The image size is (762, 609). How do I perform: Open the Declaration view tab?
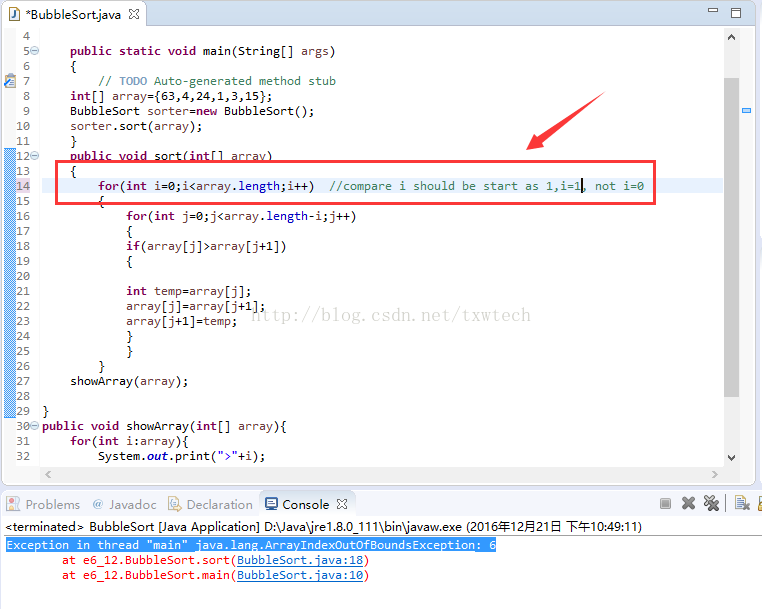[210, 505]
